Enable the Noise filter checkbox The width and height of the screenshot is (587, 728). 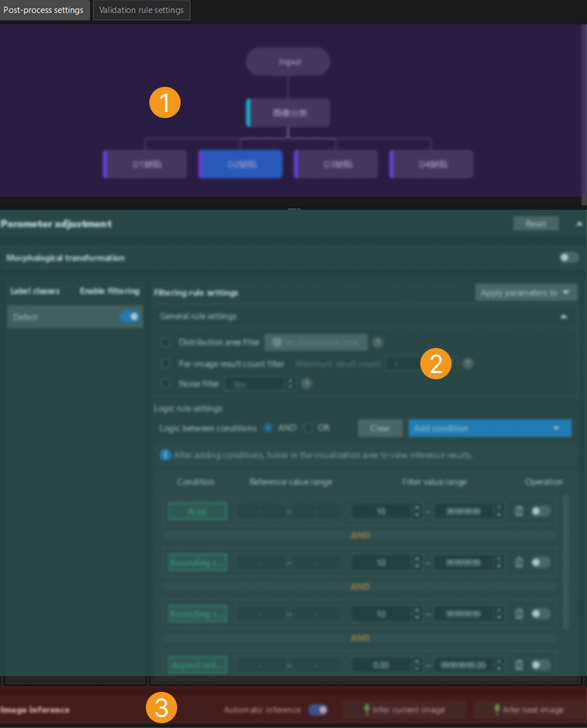coord(165,383)
